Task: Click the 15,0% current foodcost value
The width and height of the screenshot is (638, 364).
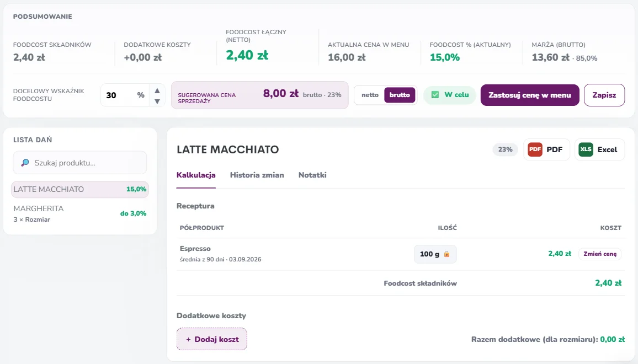Action: [445, 57]
